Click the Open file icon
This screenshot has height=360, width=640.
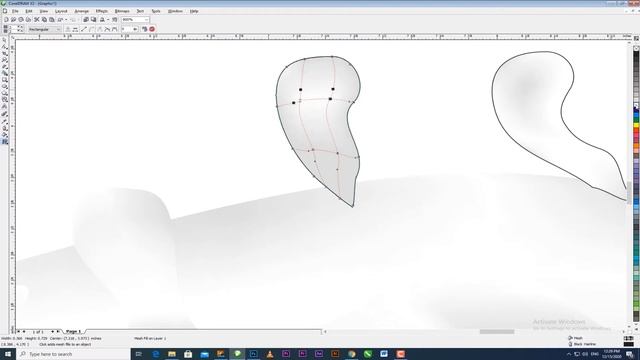click(x=13, y=20)
